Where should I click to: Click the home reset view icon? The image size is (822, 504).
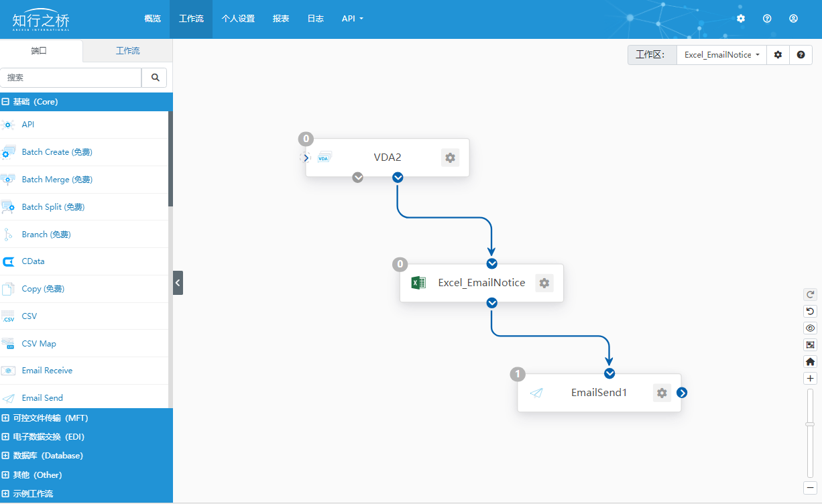pyautogui.click(x=810, y=362)
